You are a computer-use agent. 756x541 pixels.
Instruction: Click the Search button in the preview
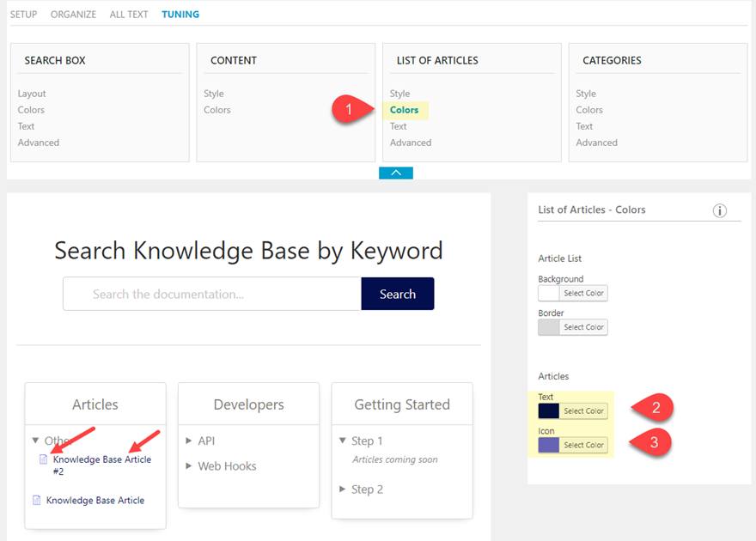(x=397, y=293)
